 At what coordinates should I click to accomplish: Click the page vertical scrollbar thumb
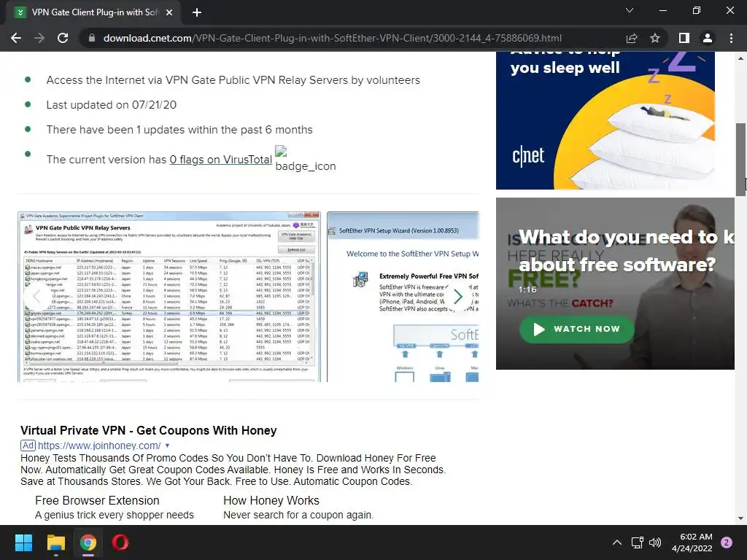(x=741, y=160)
